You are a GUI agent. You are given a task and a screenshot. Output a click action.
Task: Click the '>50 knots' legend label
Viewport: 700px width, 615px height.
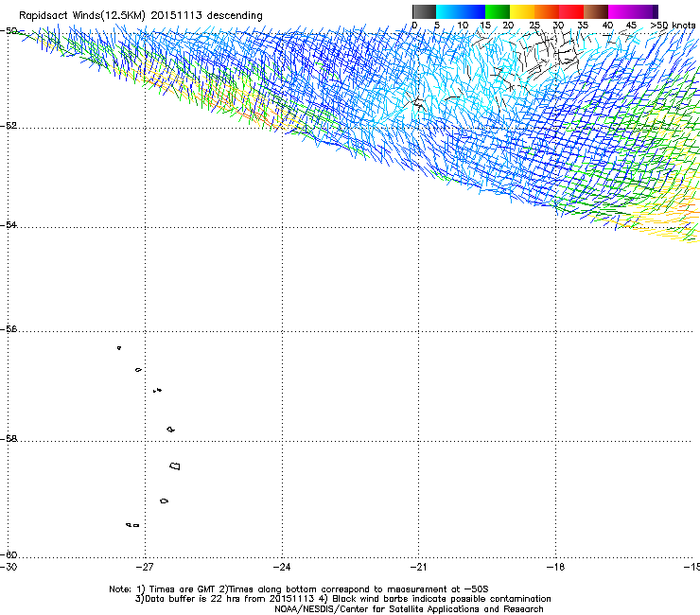(x=673, y=26)
